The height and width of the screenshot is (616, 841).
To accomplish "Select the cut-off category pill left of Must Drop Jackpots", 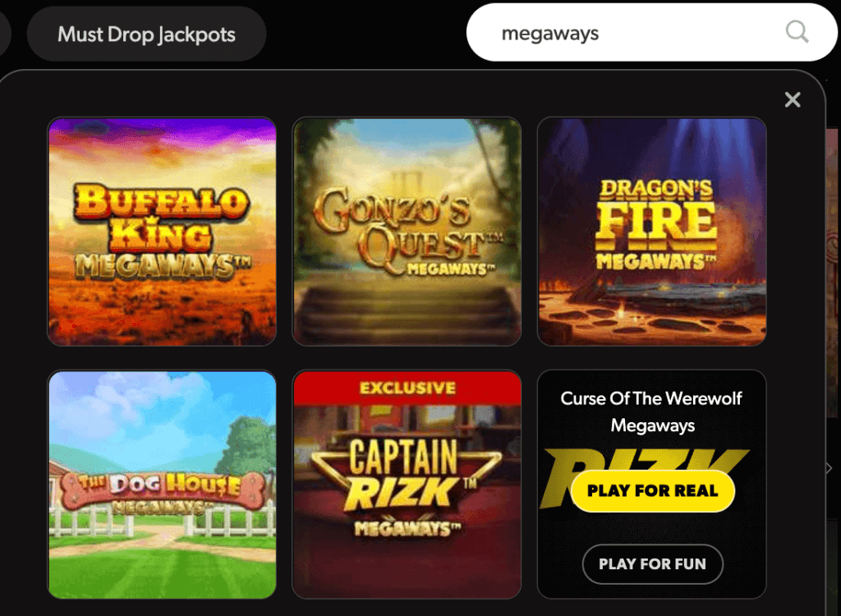I will click(x=4, y=34).
